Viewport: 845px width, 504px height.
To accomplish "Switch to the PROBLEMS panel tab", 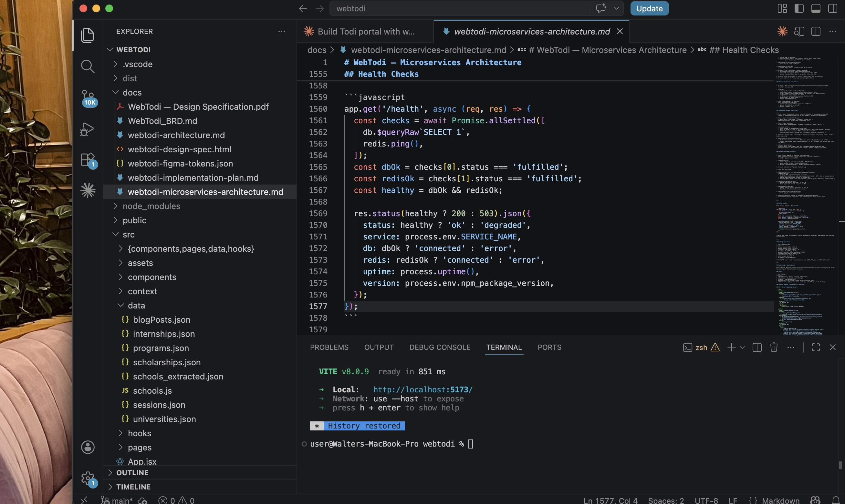I will pos(329,347).
